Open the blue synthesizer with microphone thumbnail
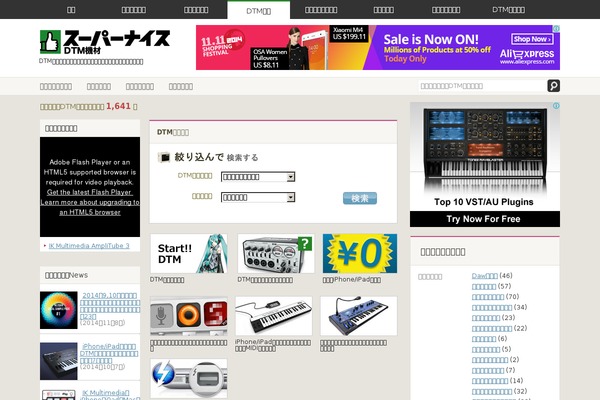600x400 pixels. (359, 316)
